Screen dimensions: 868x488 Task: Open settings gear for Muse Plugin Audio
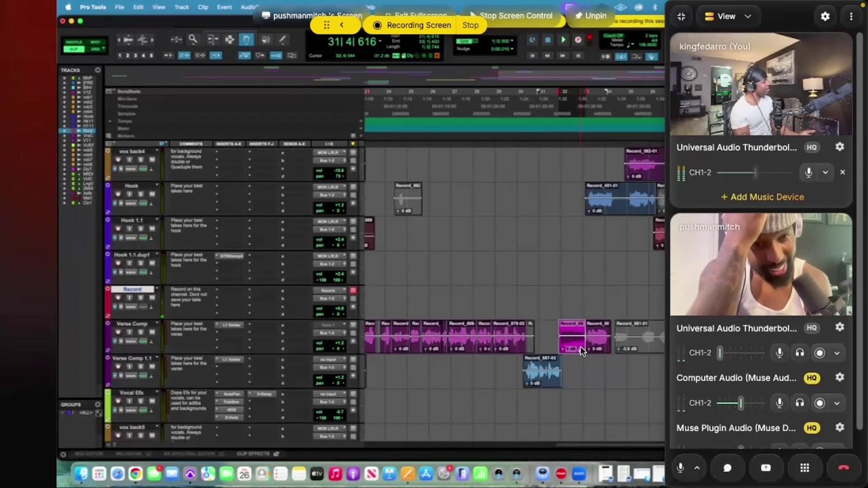point(840,428)
